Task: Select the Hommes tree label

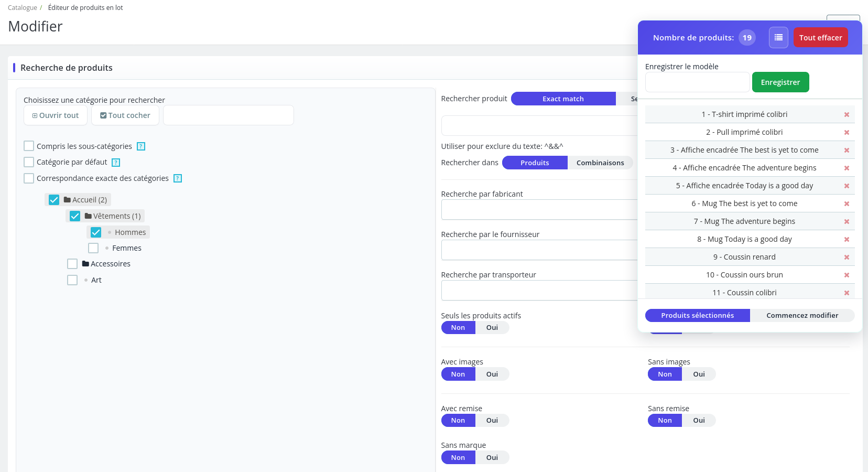Action: pos(131,232)
